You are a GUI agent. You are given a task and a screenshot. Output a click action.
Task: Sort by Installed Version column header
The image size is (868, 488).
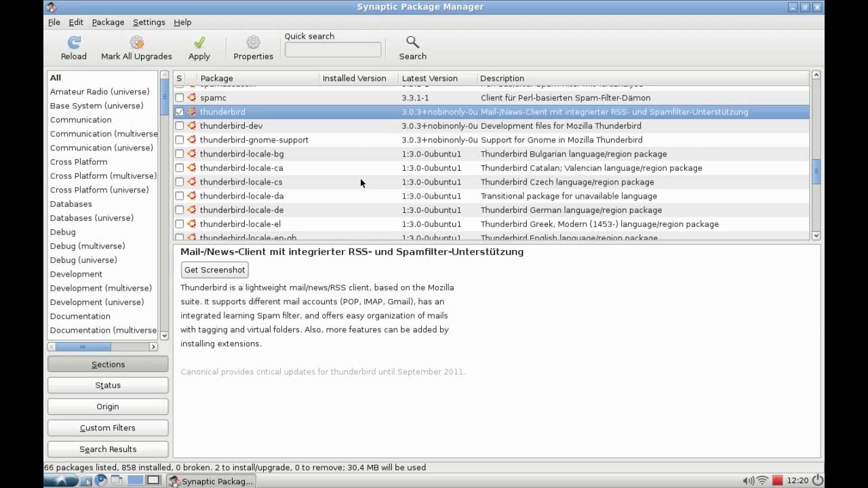coord(358,79)
